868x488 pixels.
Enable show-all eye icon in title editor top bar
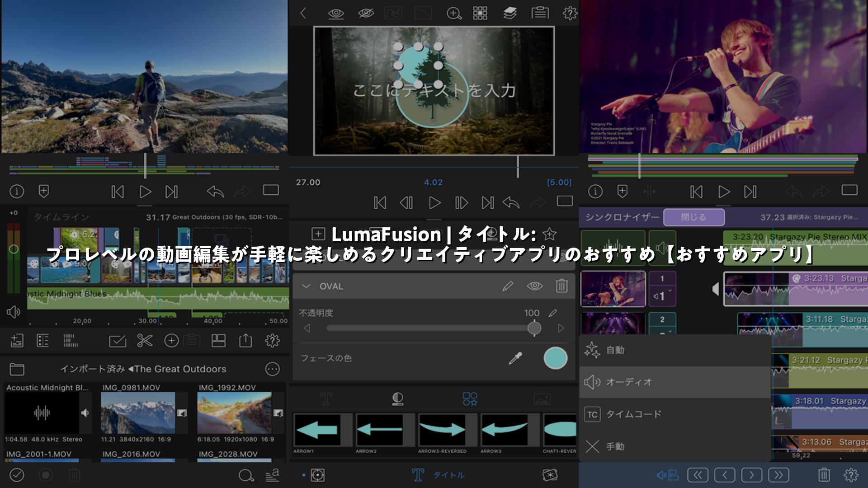pos(336,14)
